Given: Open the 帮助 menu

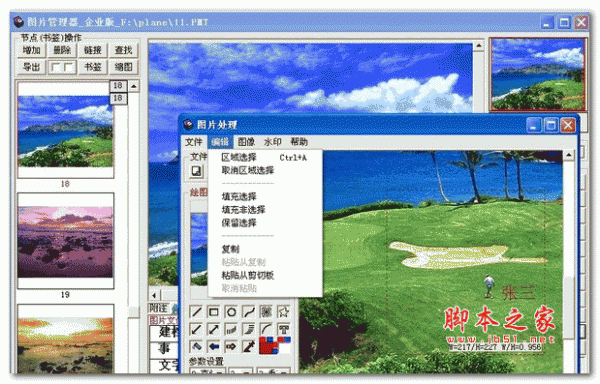Looking at the screenshot, I should 299,142.
